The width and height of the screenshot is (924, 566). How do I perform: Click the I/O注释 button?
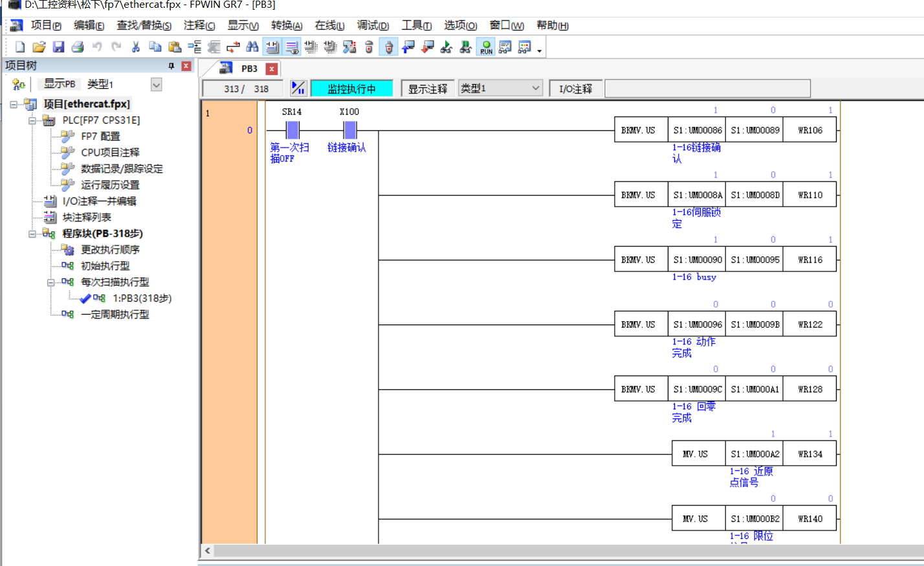(x=575, y=89)
